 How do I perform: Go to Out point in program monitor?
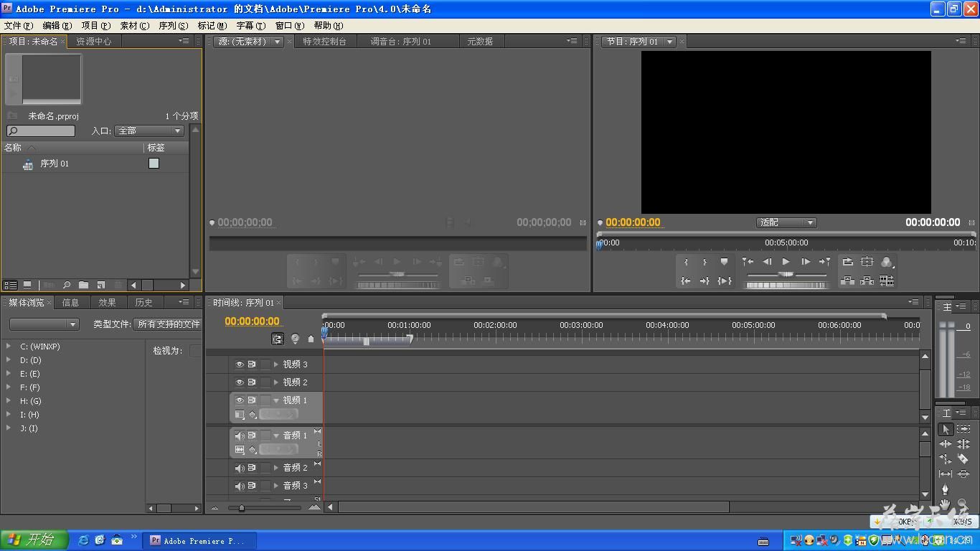pyautogui.click(x=705, y=281)
